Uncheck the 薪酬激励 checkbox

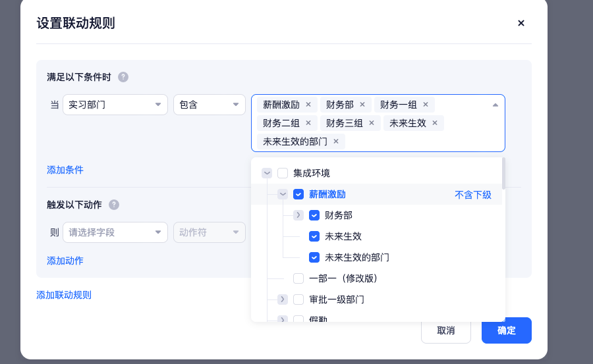click(298, 194)
